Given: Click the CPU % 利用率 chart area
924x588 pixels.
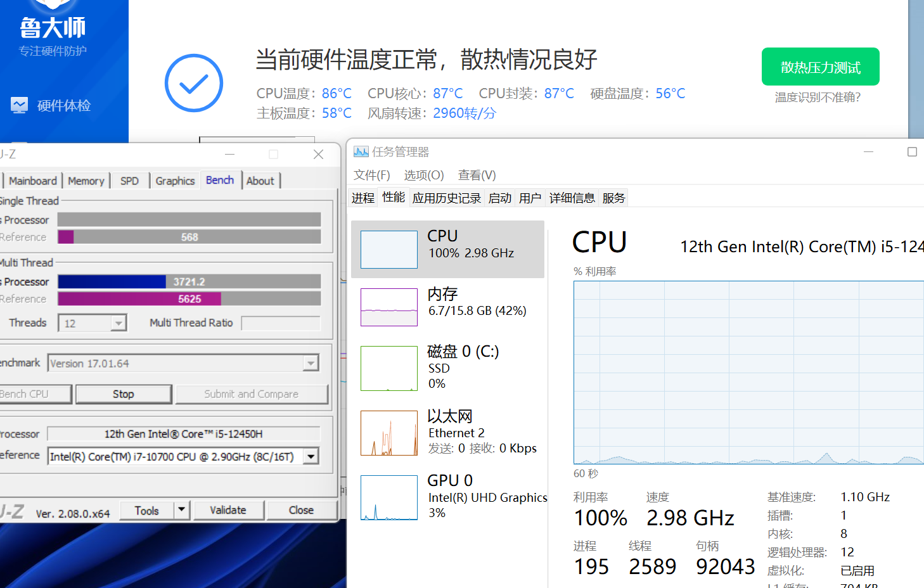Looking at the screenshot, I should (748, 373).
